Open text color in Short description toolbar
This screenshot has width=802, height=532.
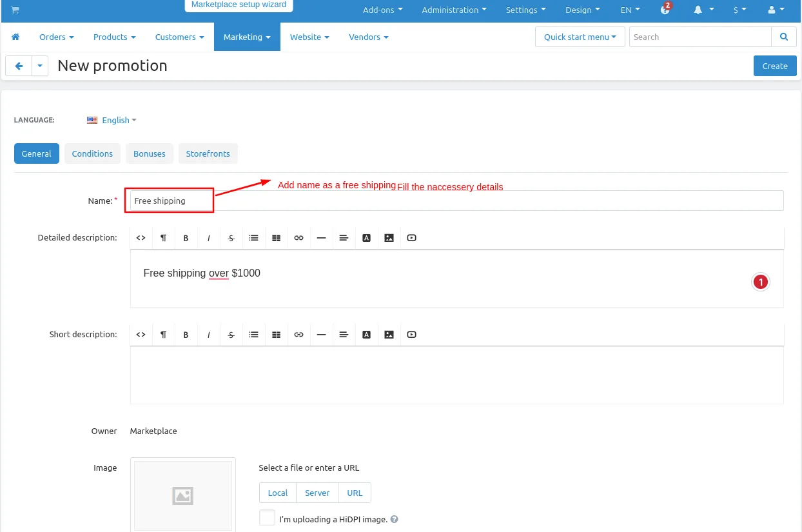[x=367, y=335]
